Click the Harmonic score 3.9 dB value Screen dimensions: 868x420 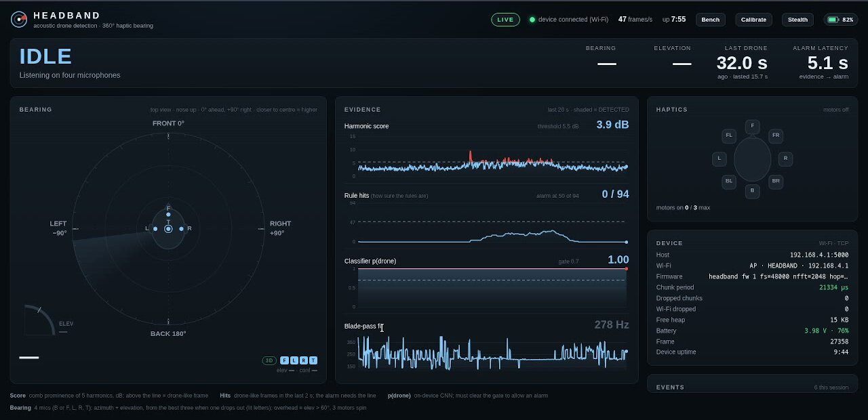point(612,125)
